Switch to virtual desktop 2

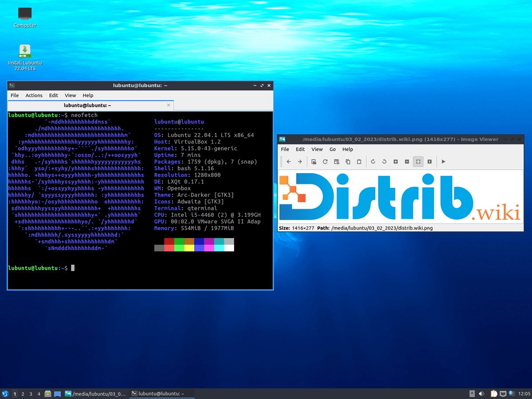pyautogui.click(x=23, y=394)
